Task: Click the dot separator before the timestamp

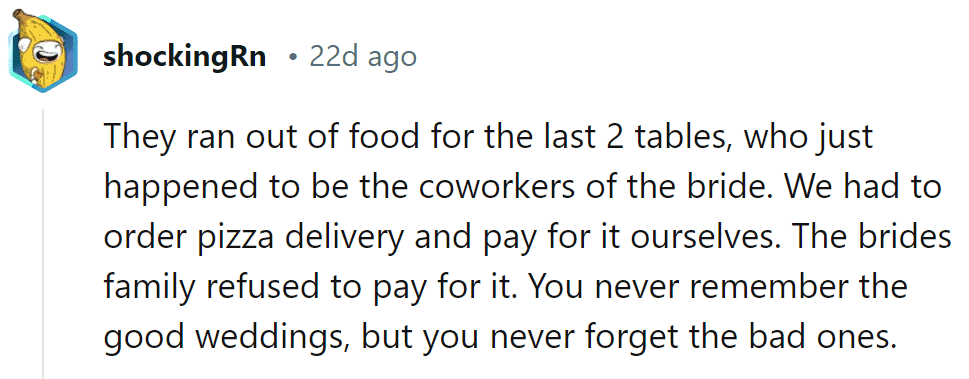Action: 292,58
